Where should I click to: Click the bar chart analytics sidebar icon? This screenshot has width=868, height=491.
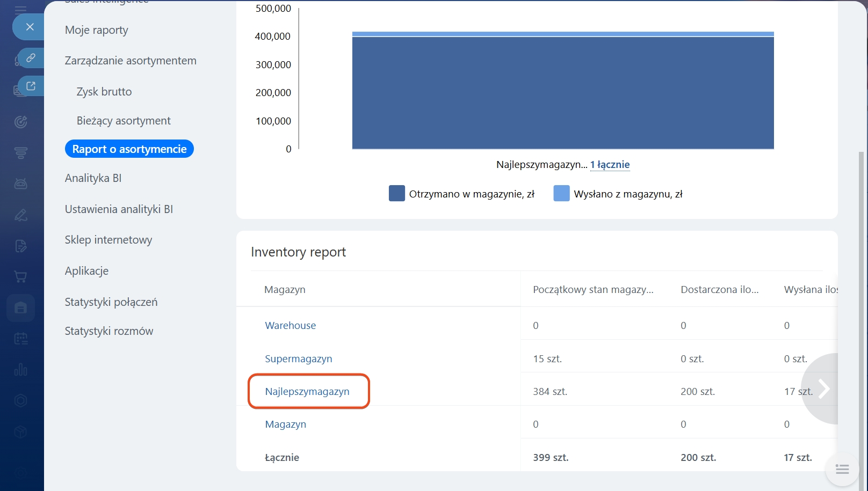click(x=20, y=370)
